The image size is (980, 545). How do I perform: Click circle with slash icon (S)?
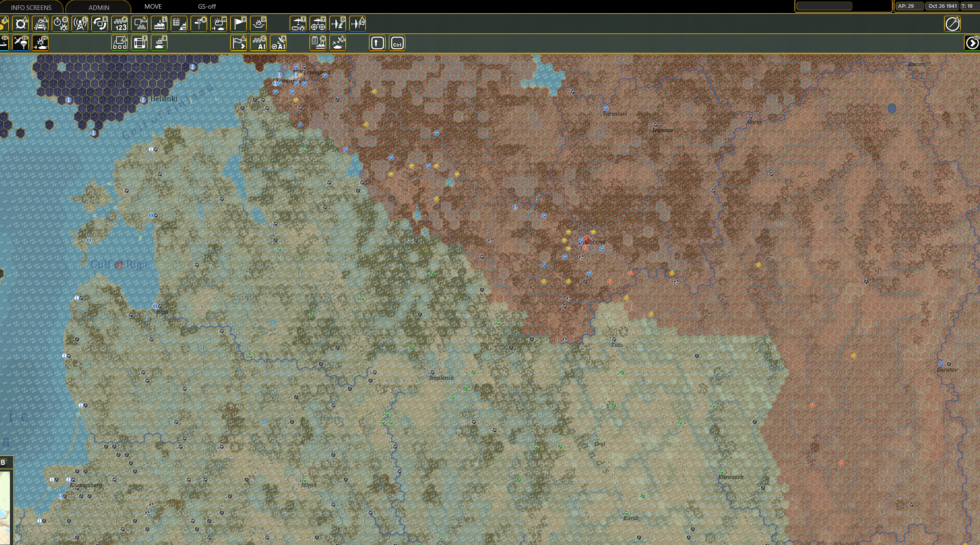click(x=953, y=24)
